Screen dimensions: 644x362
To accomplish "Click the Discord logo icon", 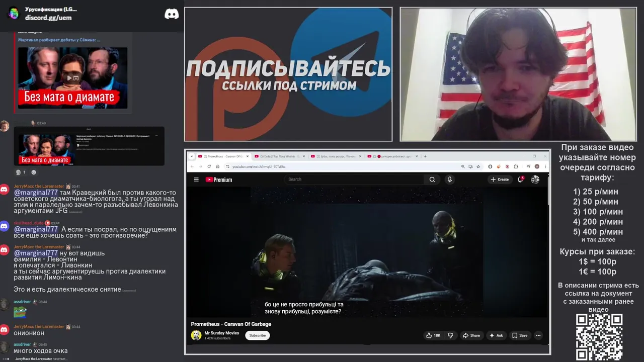I will click(172, 14).
